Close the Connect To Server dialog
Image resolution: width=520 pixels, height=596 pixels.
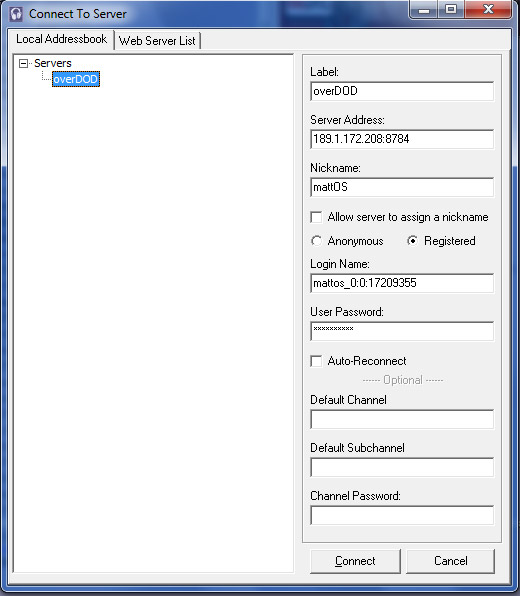488,10
